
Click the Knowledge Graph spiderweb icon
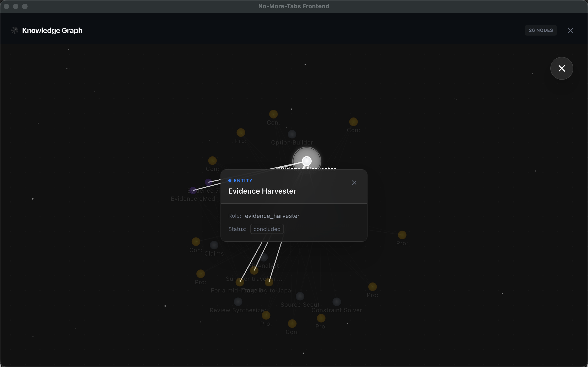pos(15,30)
